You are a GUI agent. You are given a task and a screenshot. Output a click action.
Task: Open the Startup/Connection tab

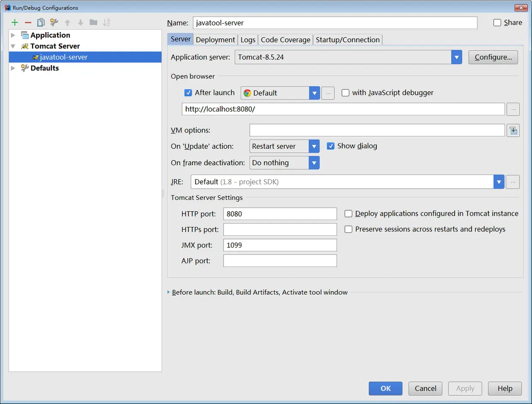coord(348,39)
